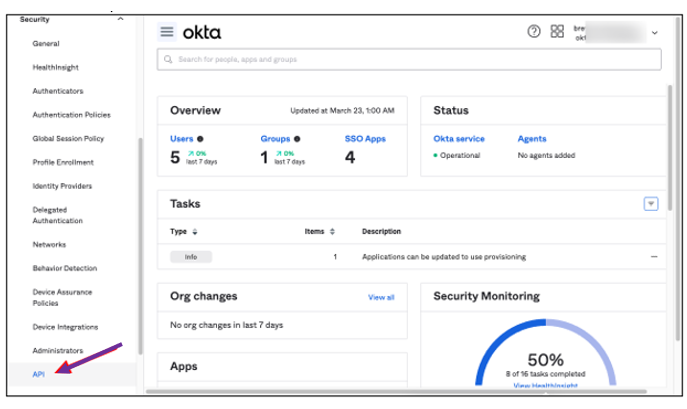Click the Agents link
This screenshot has width=687, height=409.
click(x=532, y=139)
